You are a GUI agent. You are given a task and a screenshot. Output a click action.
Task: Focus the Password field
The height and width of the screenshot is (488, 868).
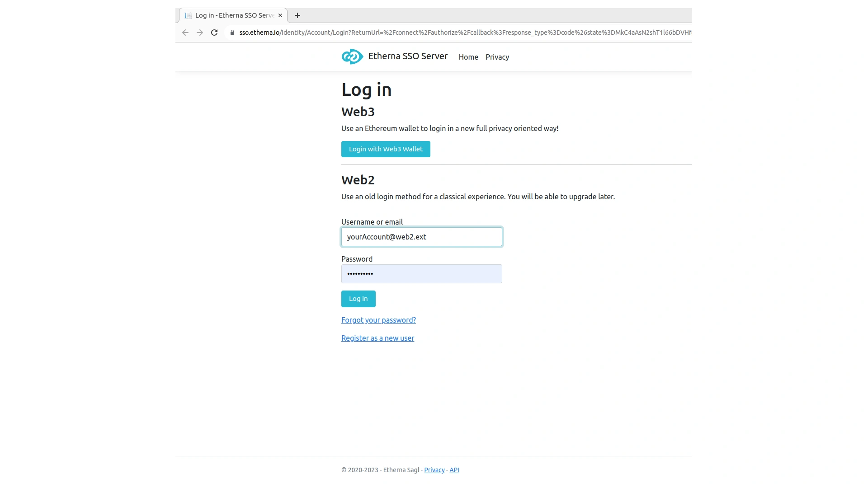click(422, 274)
